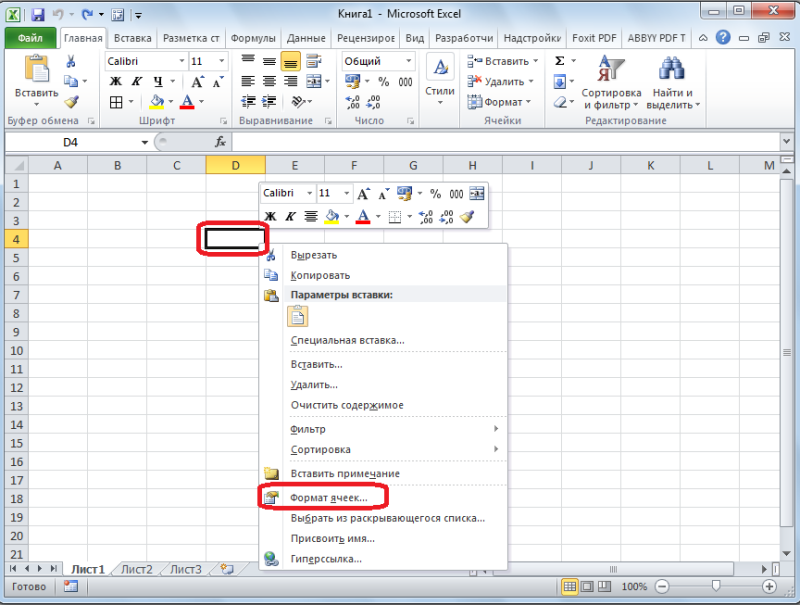
Task: Expand the Name Box dropdown arrow beside D4
Action: point(145,142)
